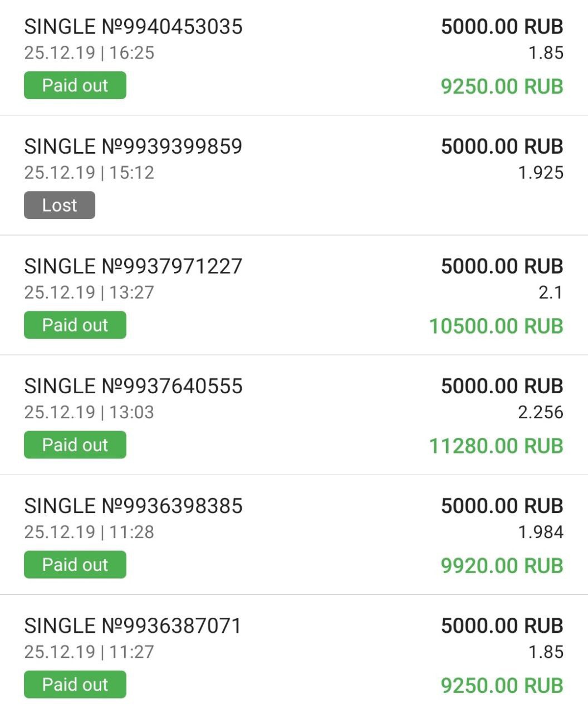Click Paid out badge for 13:27 bet
The image size is (588, 713).
[x=75, y=325]
